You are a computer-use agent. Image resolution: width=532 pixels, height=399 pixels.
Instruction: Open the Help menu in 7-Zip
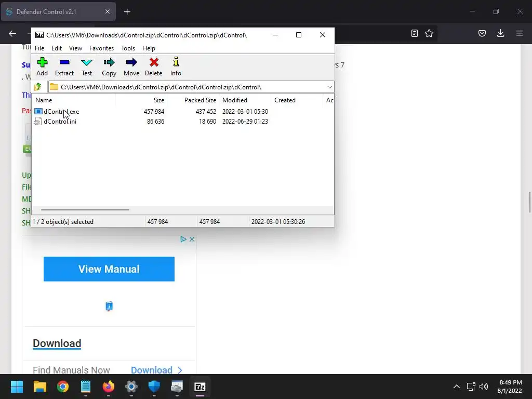[149, 48]
